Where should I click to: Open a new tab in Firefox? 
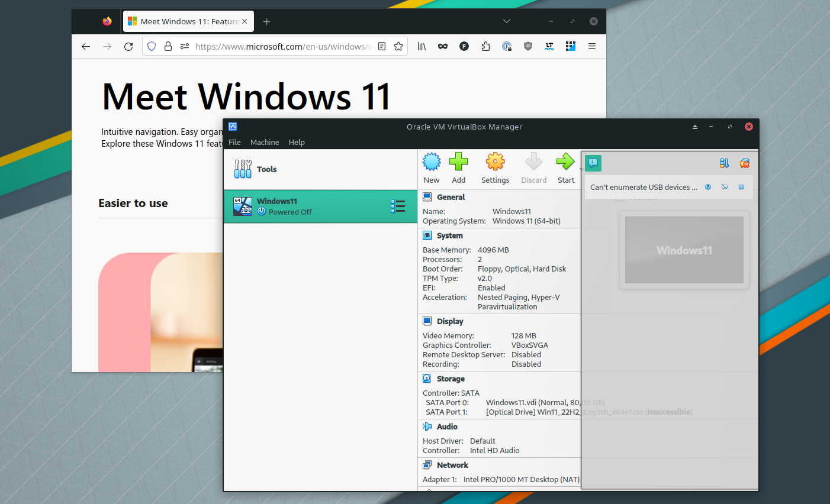point(267,21)
